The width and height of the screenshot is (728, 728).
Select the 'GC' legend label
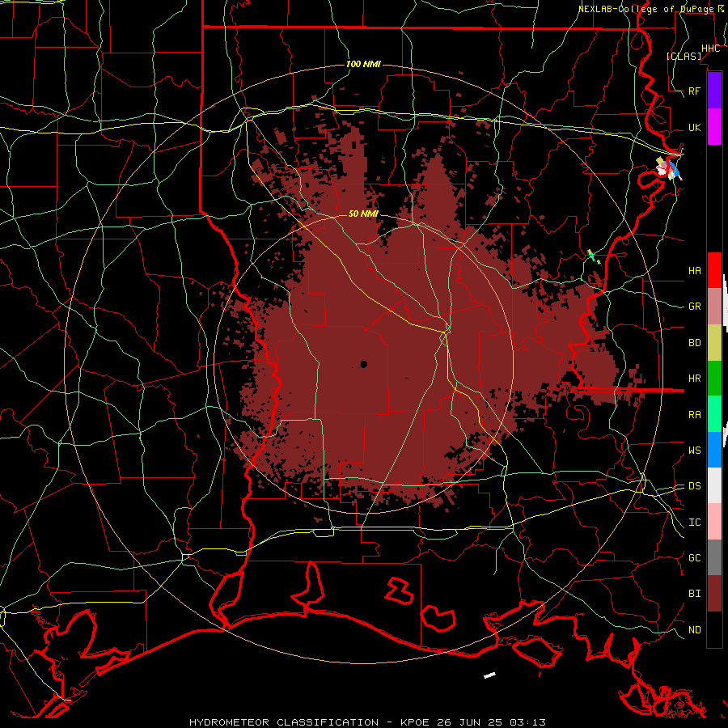point(694,558)
